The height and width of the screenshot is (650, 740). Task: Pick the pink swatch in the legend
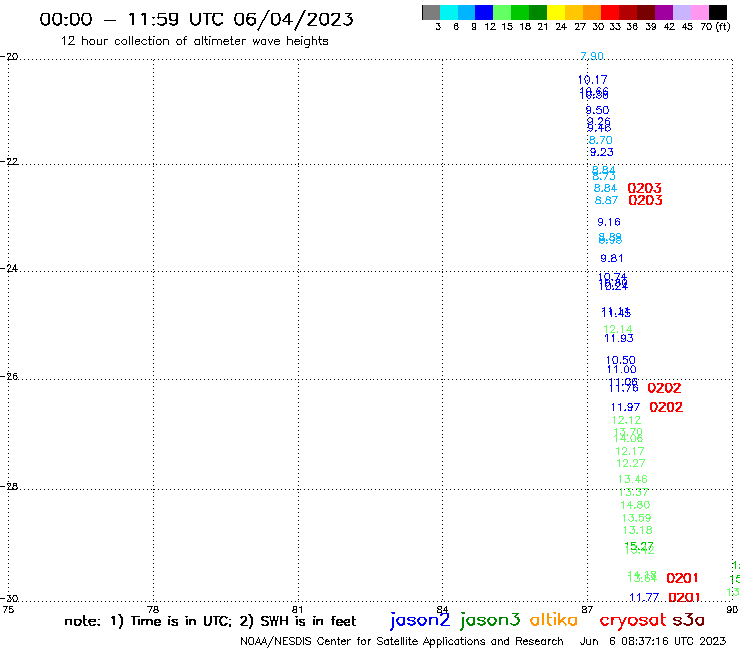coord(699,12)
